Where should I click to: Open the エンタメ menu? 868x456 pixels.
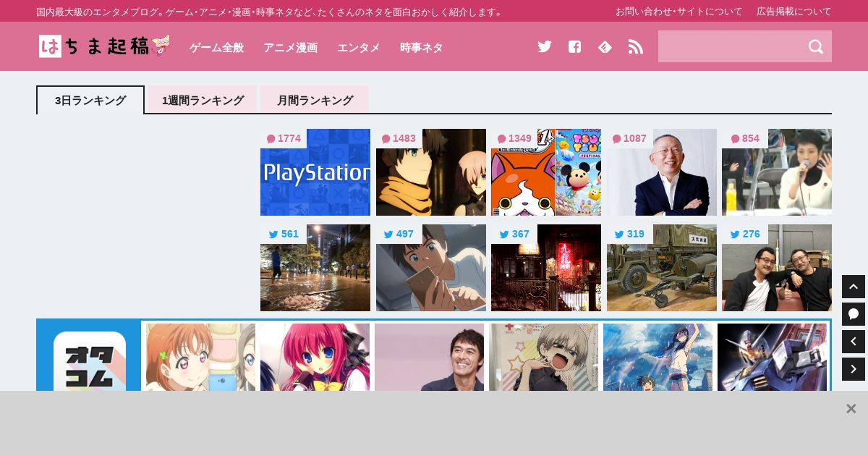point(358,47)
